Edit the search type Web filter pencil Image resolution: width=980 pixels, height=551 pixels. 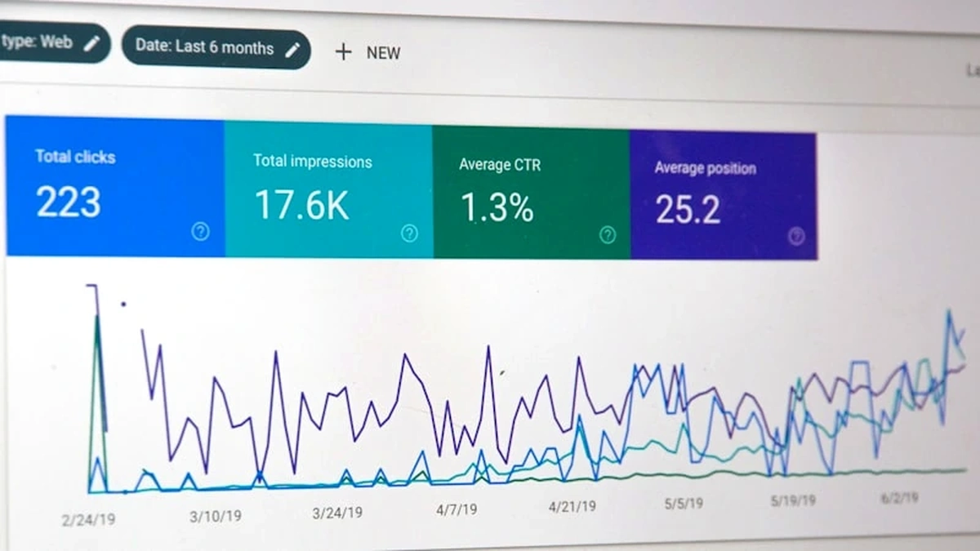pyautogui.click(x=91, y=42)
